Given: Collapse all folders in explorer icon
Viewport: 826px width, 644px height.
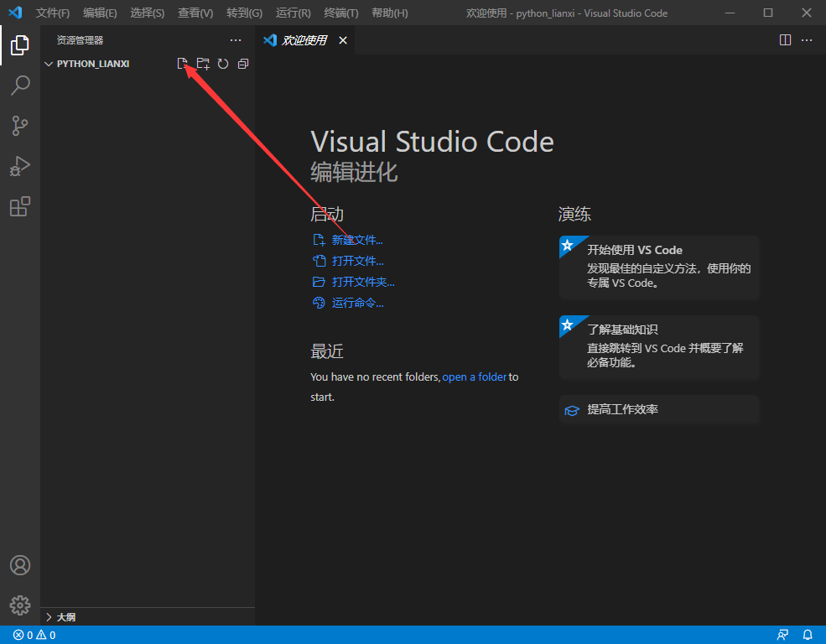Looking at the screenshot, I should coord(243,64).
